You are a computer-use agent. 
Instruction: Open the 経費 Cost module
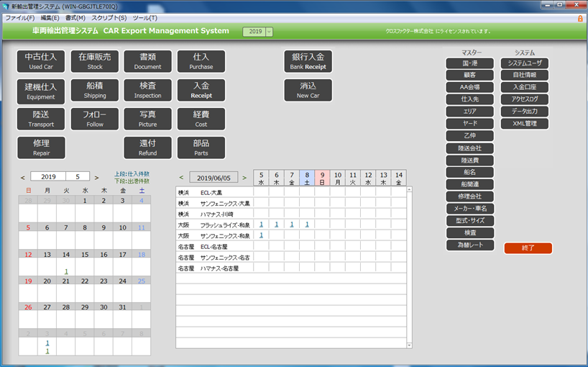click(201, 119)
